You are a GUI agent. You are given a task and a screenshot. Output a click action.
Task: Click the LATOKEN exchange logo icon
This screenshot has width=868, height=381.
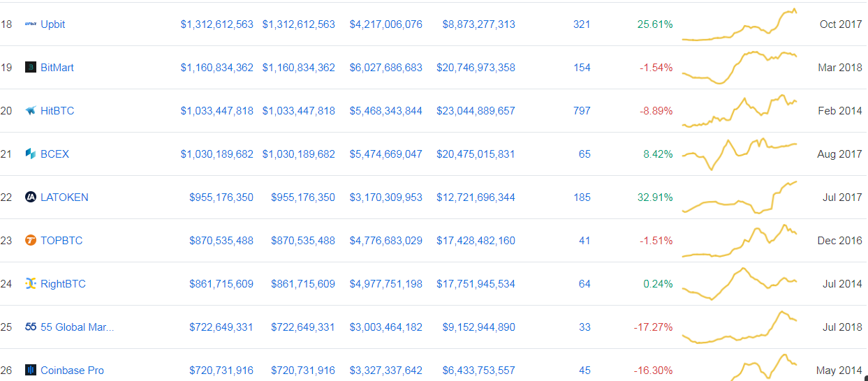[x=31, y=197]
